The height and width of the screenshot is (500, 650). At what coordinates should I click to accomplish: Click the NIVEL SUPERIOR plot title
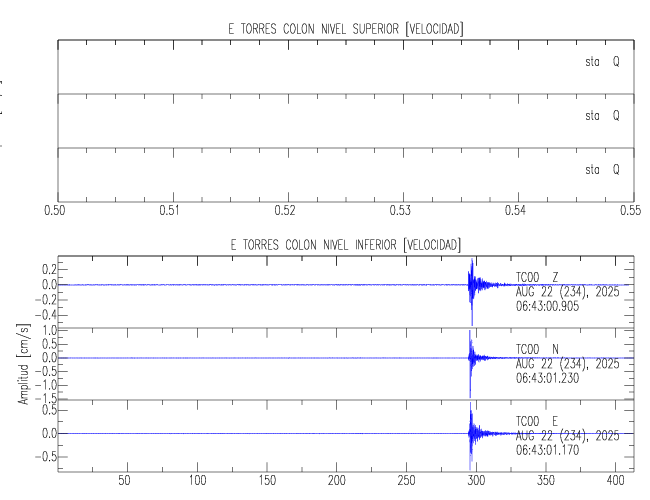346,29
